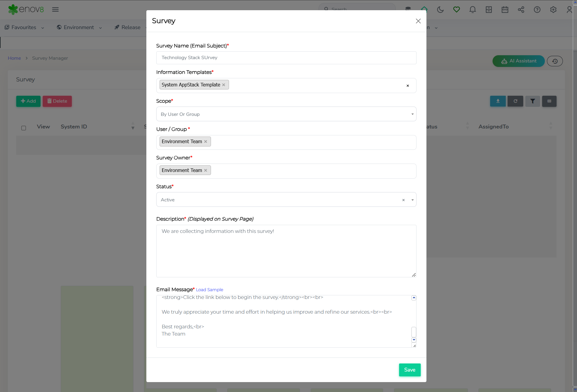Click the share icon in header

(521, 10)
